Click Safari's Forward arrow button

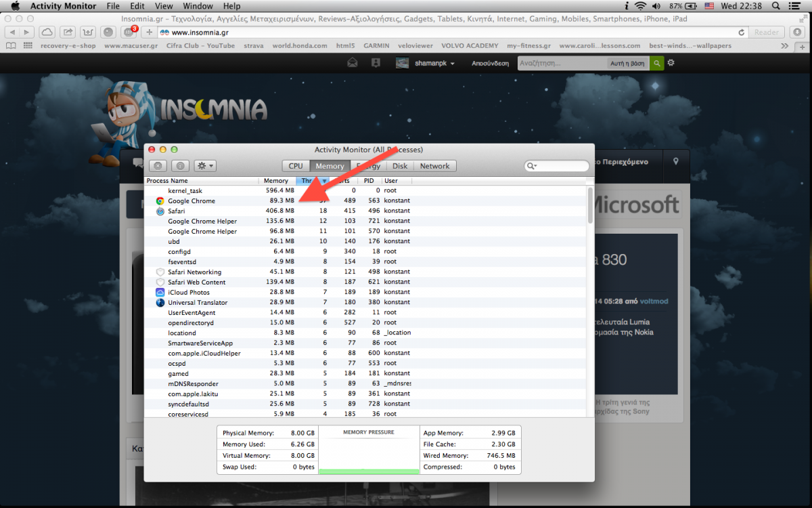coord(27,32)
